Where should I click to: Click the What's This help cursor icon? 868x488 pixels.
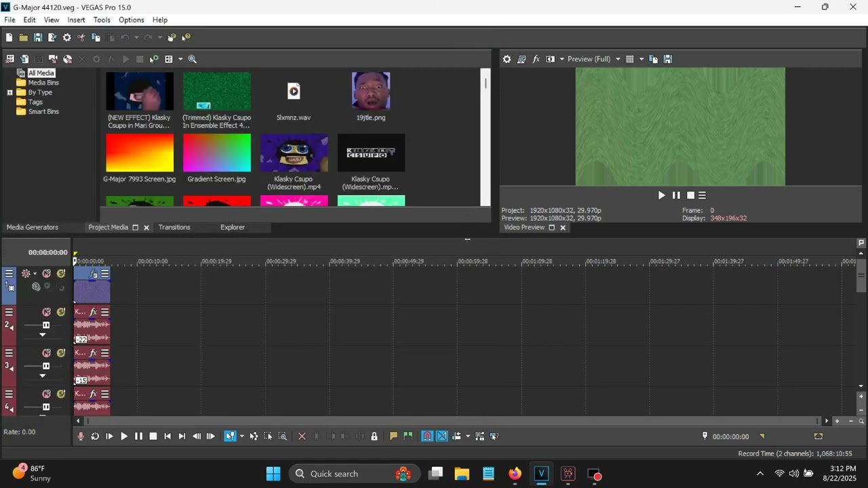[186, 38]
